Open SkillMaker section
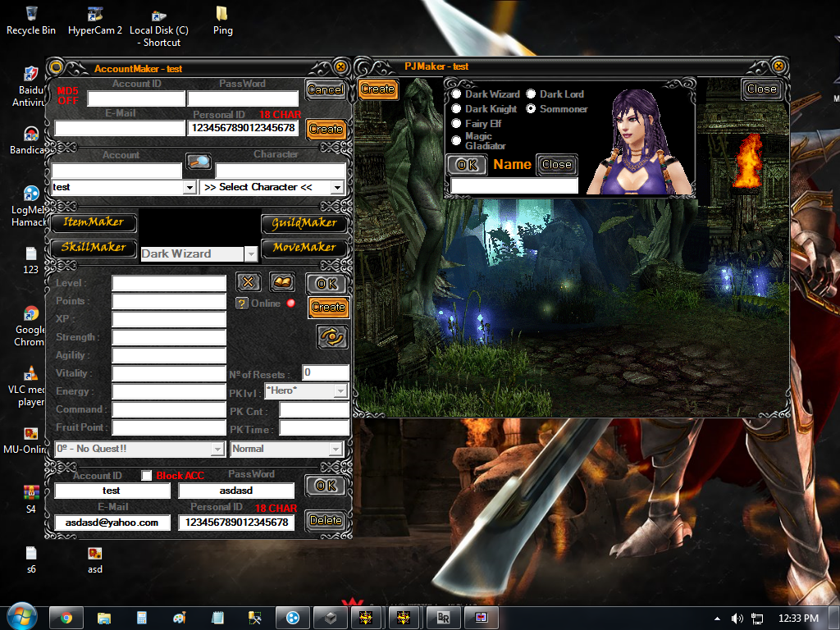 (x=94, y=247)
